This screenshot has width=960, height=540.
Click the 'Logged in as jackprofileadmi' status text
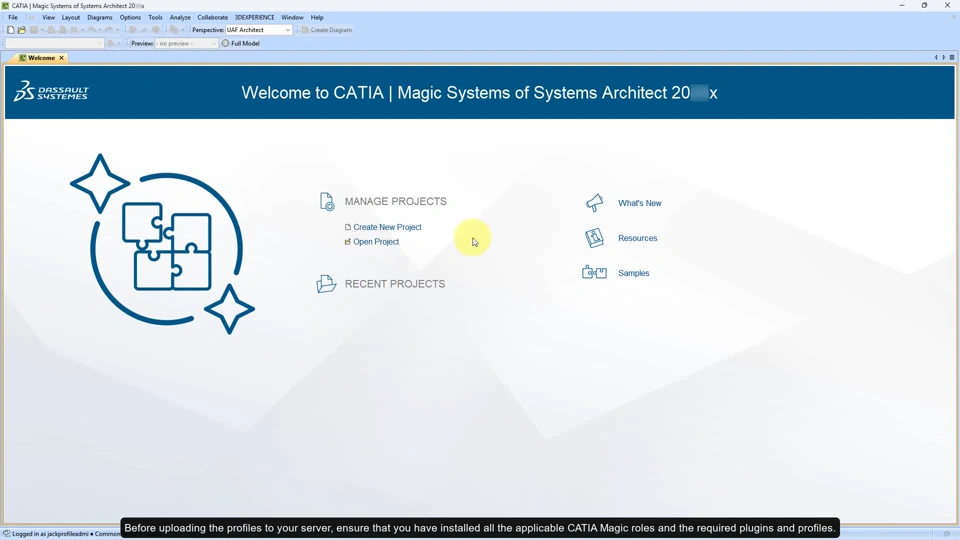pyautogui.click(x=50, y=534)
